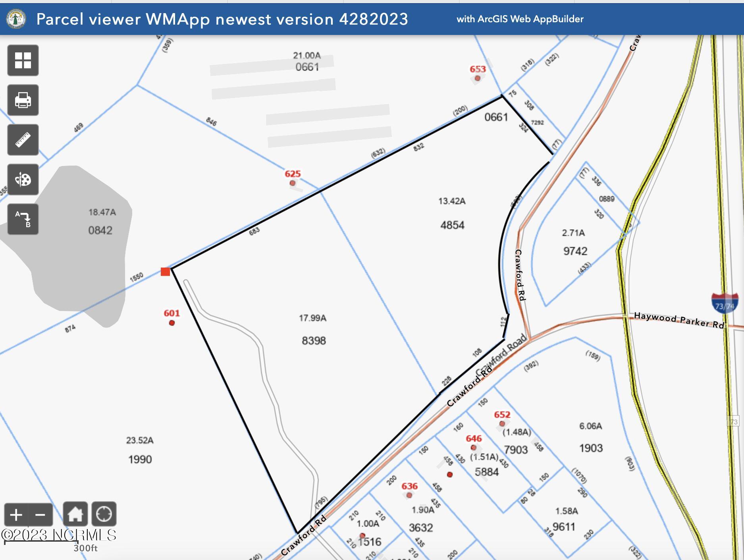Select parcel 4854 with 13.42A label
Screen dimensions: 744x560
(452, 213)
